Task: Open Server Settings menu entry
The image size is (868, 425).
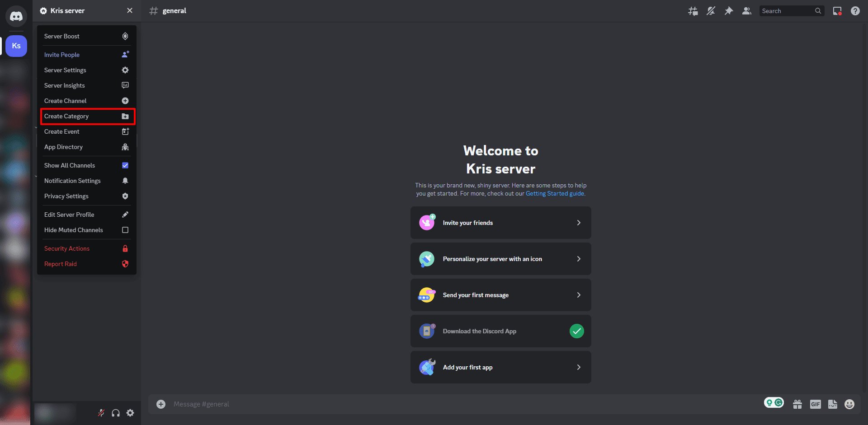Action: tap(86, 70)
